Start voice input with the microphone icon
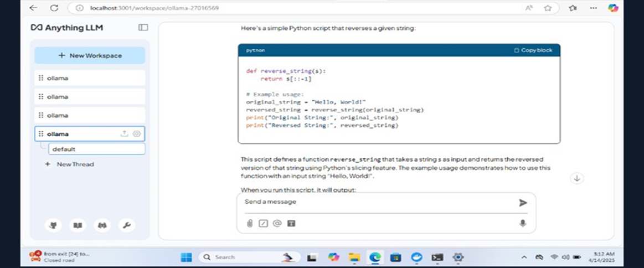This screenshot has height=268, width=644. 523,224
